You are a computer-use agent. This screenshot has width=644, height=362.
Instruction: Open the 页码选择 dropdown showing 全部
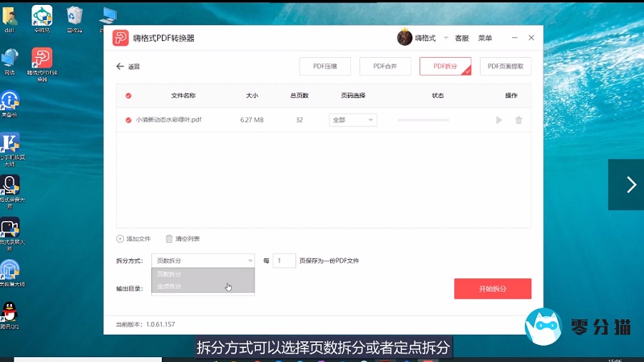coord(353,120)
